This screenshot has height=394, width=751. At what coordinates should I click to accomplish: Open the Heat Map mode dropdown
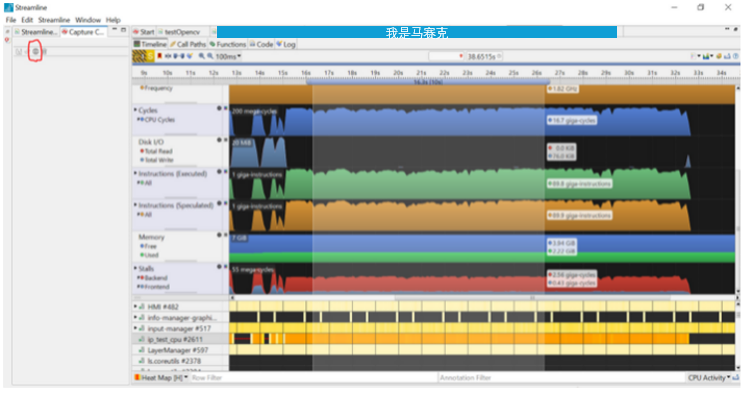point(161,378)
